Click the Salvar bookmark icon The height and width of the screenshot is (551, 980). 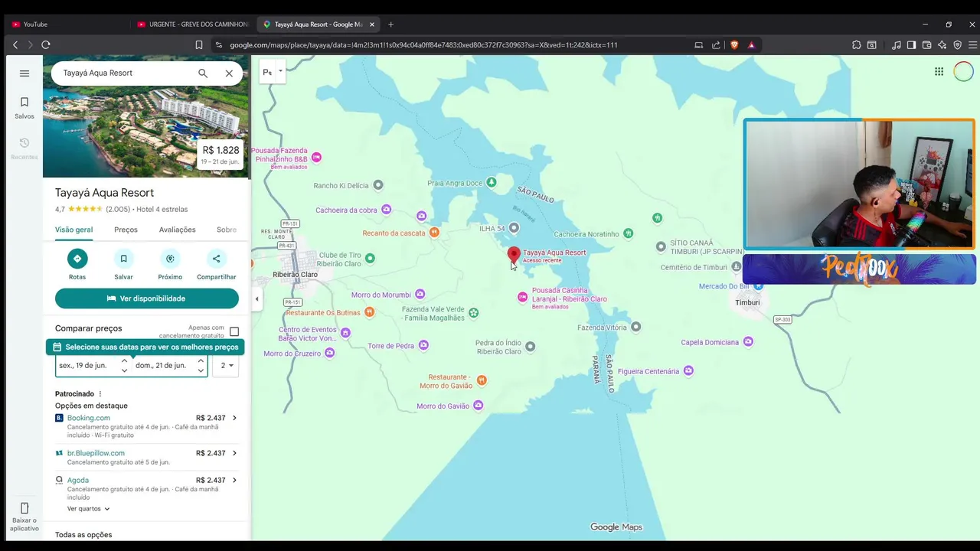click(x=123, y=259)
